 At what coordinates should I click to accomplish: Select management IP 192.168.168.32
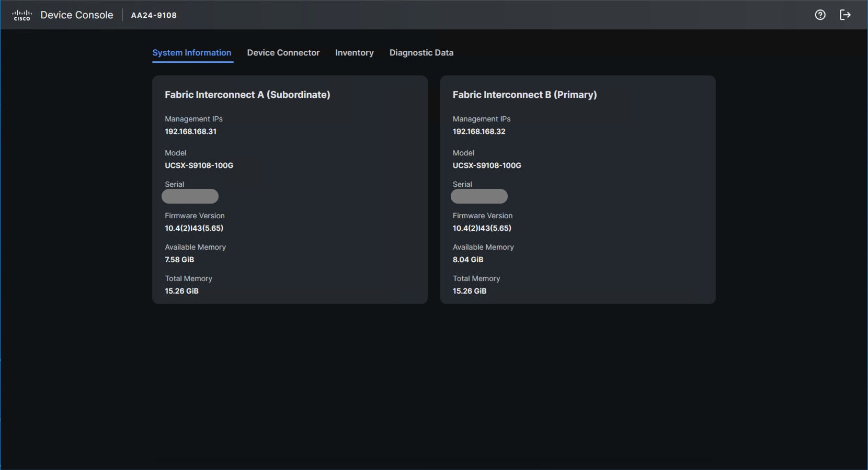[479, 131]
